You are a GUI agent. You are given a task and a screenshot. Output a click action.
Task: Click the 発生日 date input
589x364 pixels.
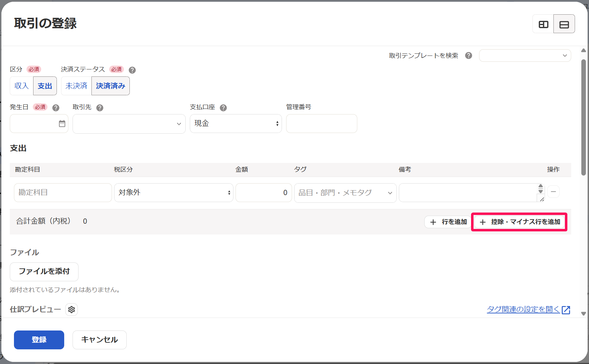tap(39, 124)
